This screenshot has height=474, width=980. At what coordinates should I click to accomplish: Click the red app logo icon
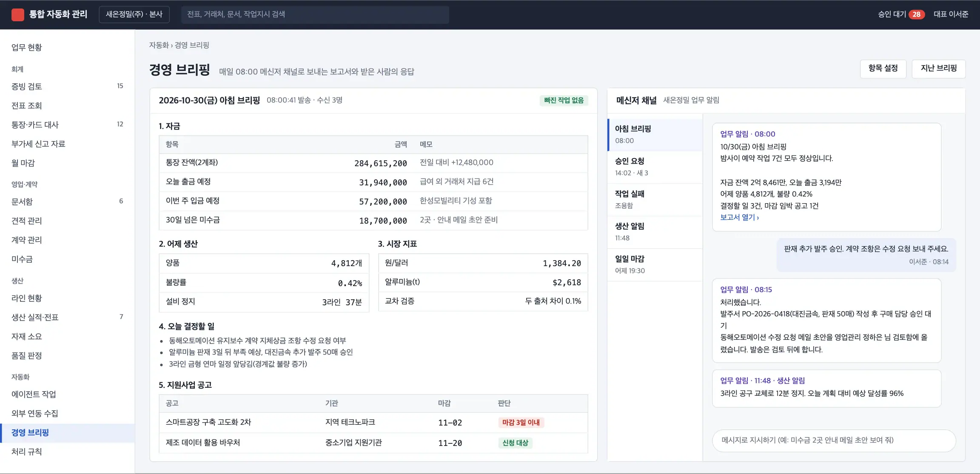(x=17, y=15)
